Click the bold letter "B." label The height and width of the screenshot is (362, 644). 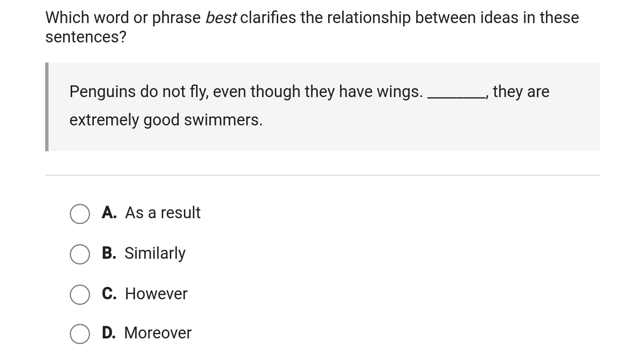(109, 254)
